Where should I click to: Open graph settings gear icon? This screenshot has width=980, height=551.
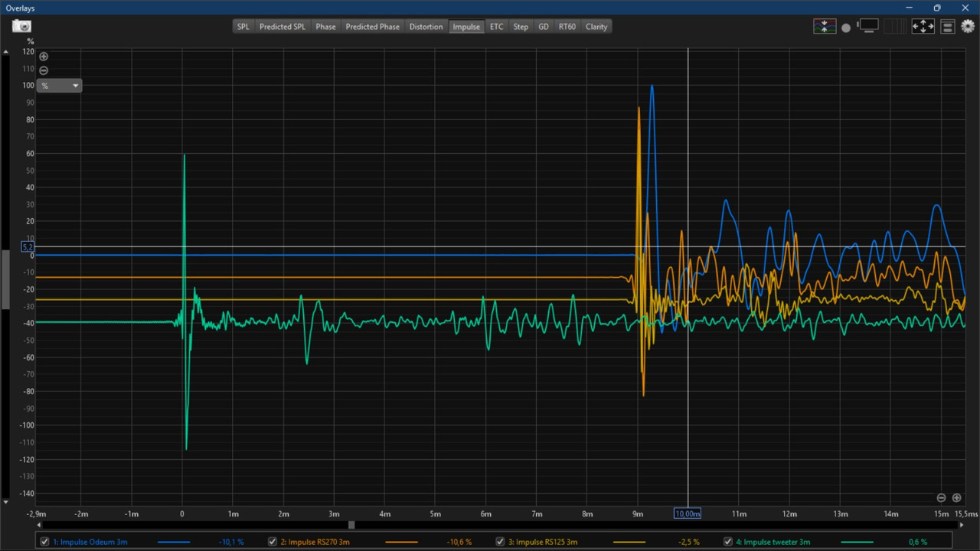[x=968, y=26]
